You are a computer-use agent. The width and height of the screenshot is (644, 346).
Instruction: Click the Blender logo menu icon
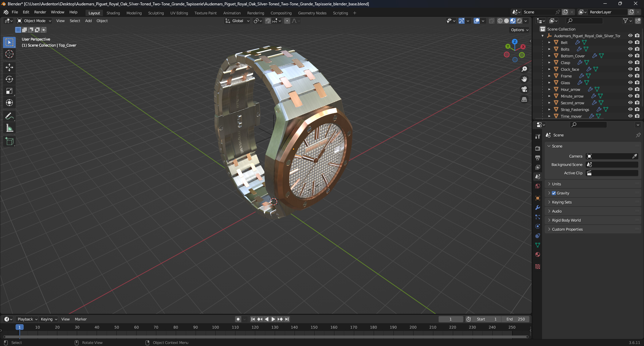pos(6,12)
